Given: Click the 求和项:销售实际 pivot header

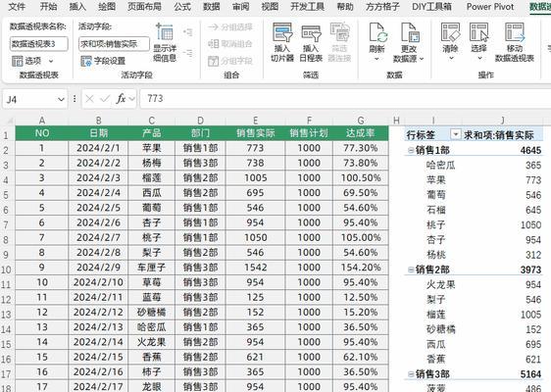Looking at the screenshot, I should tap(499, 135).
